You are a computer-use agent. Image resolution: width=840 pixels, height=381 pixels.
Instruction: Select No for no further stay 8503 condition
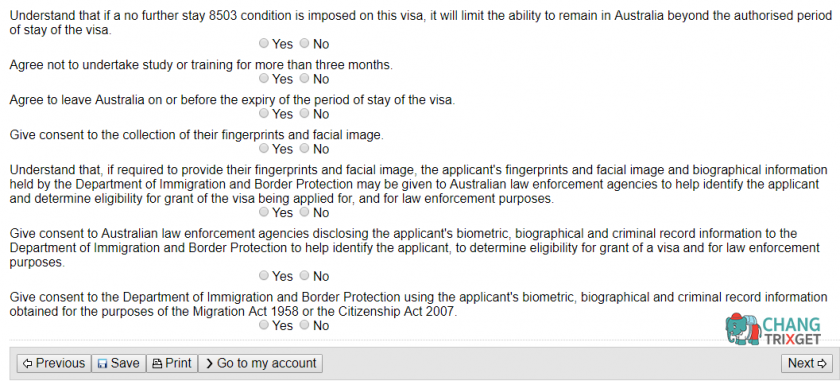[304, 43]
